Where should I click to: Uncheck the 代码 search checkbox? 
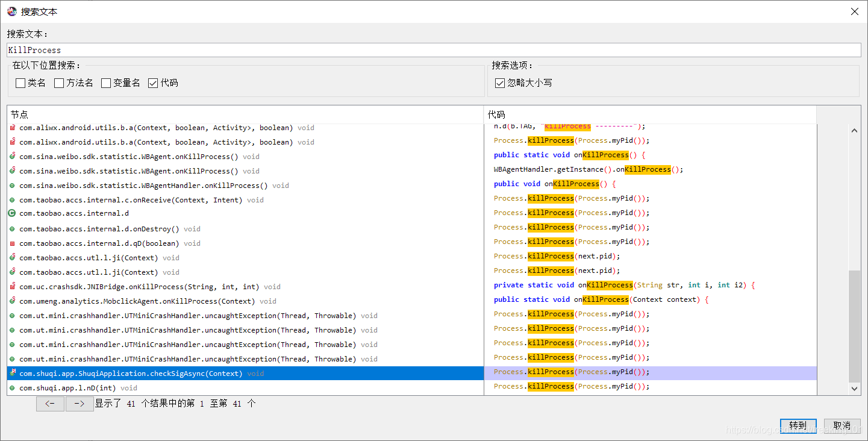click(x=153, y=83)
